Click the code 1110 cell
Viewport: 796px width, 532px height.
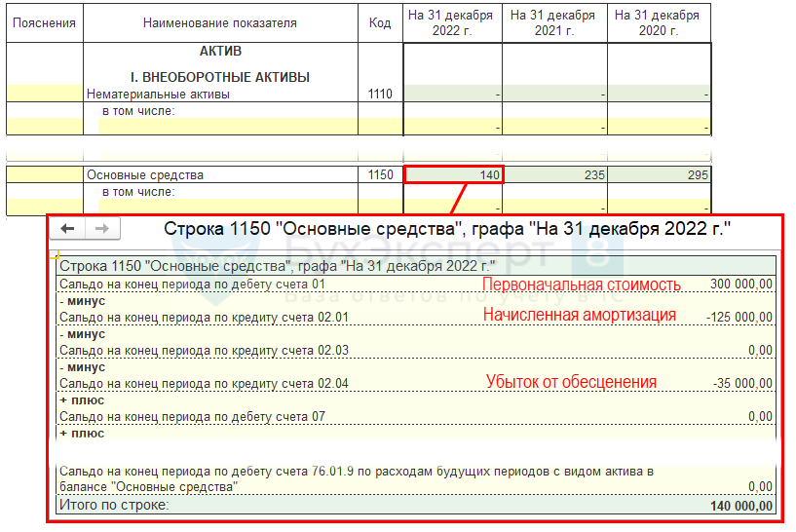[x=381, y=95]
